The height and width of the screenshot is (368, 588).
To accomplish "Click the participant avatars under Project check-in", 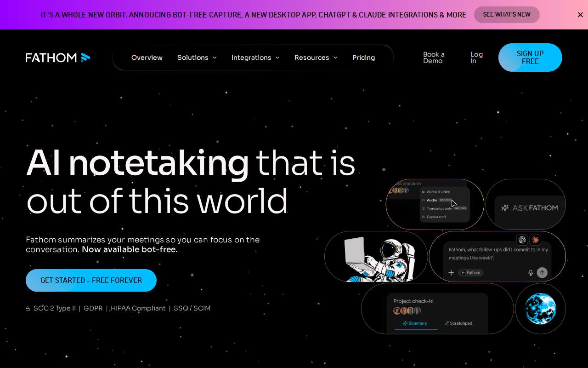I will (x=407, y=311).
